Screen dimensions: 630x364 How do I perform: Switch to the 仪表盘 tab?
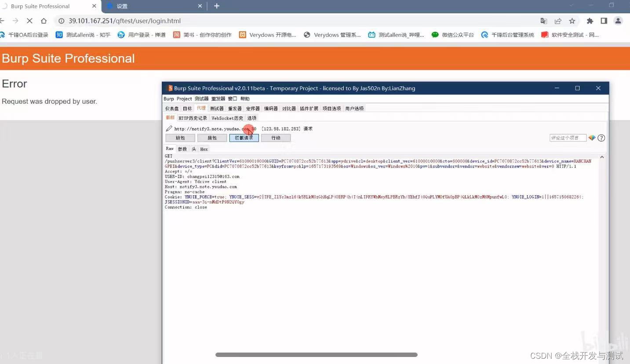click(x=172, y=109)
